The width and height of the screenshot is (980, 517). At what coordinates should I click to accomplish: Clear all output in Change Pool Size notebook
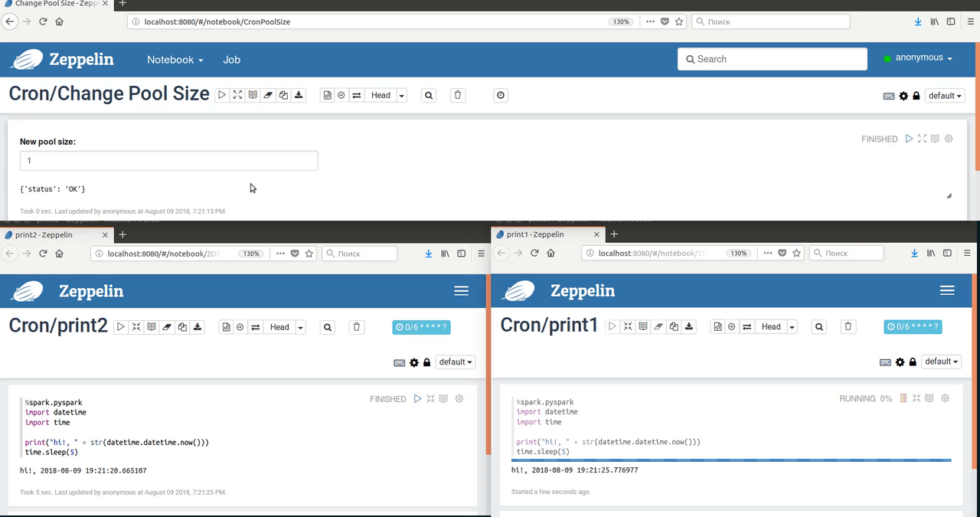click(x=268, y=96)
